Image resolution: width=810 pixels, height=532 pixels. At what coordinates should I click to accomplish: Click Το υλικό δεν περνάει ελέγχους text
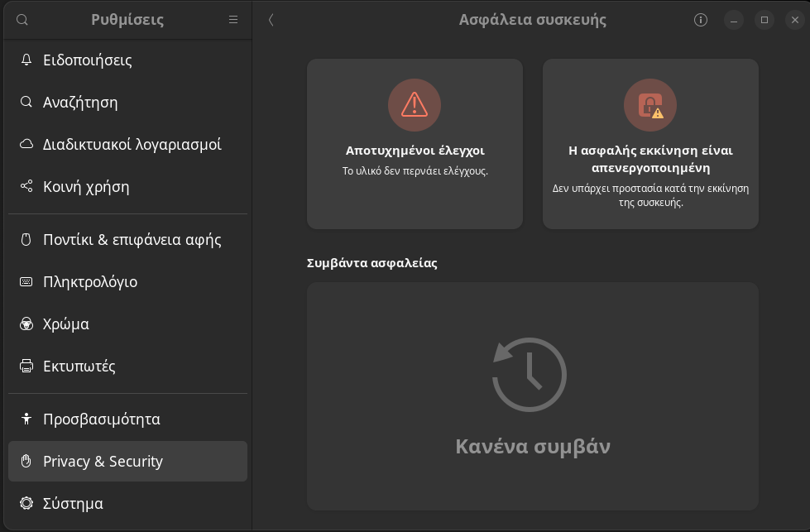click(415, 171)
